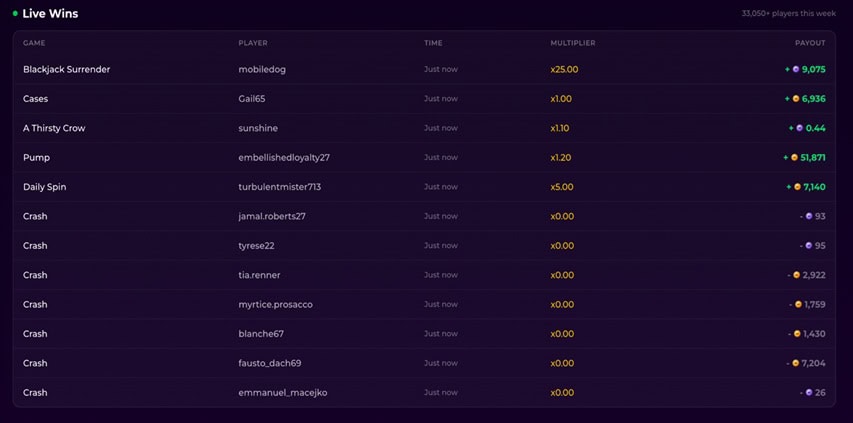Click the green live indicator dot
The height and width of the screenshot is (423, 853).
(x=15, y=14)
